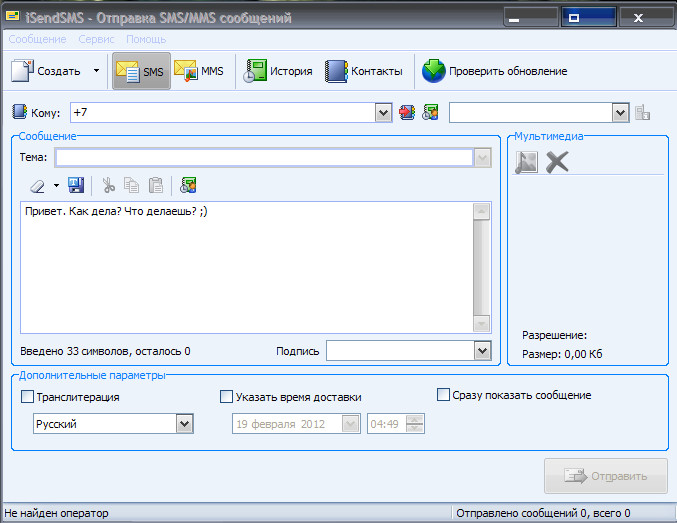Open the Создать dropdown arrow
This screenshot has width=677, height=523.
[96, 71]
